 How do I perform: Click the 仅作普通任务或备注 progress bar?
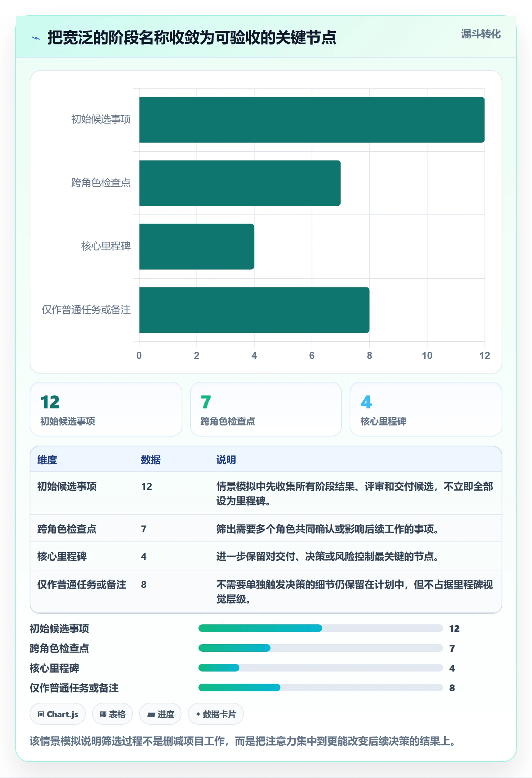coord(320,687)
